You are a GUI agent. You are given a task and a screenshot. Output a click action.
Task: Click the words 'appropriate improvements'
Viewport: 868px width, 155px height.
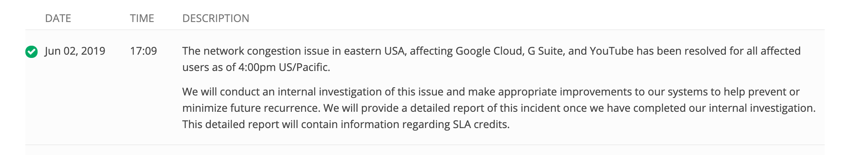565,92
